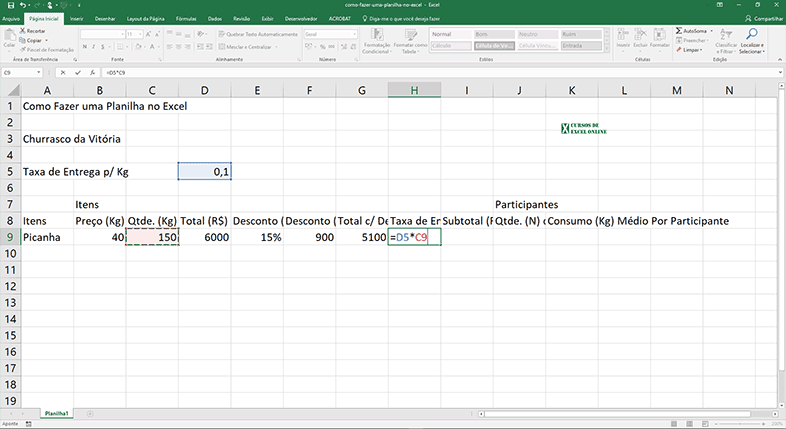Toggle underline (S) formatting

[x=103, y=47]
